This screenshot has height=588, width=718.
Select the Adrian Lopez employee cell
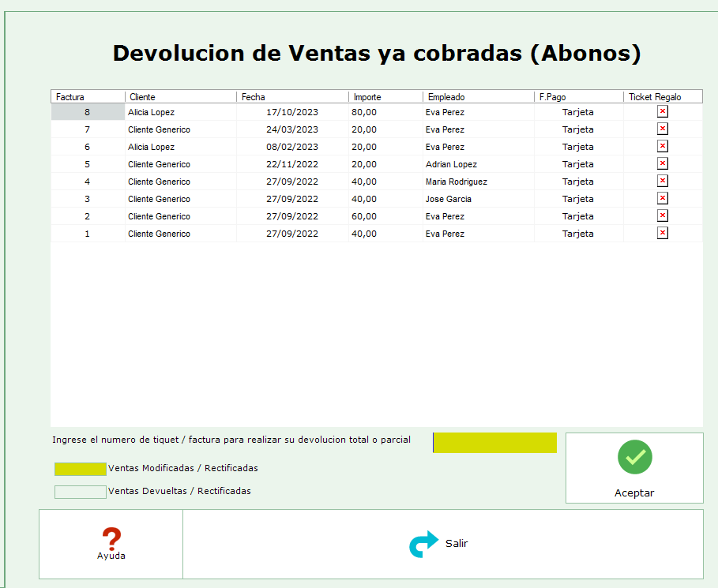451,164
